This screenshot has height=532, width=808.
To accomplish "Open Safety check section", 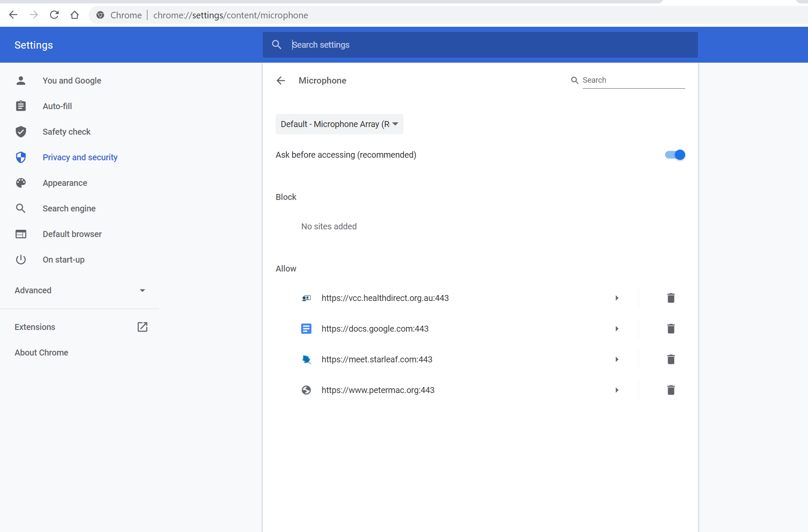I will pos(67,132).
